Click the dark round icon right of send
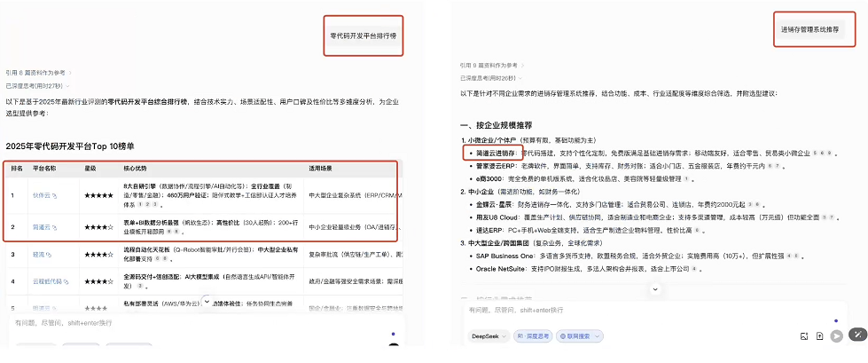Viewport: 868px width, 363px height. (x=856, y=335)
